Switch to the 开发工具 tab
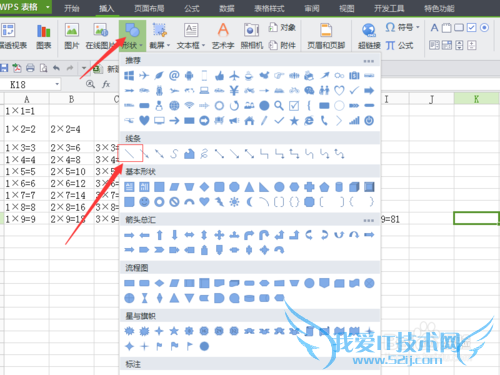Screen dimensions: 500x375 pyautogui.click(x=389, y=8)
